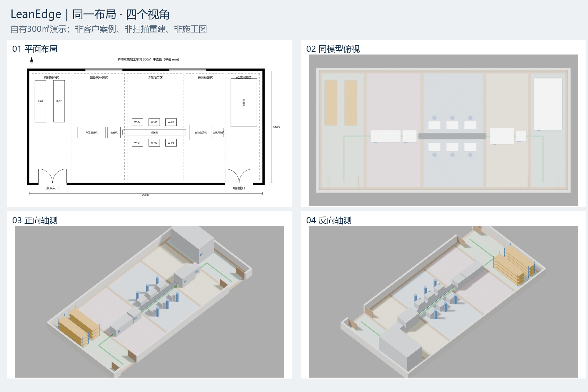Select workstation W-01 on the plan

click(x=138, y=143)
